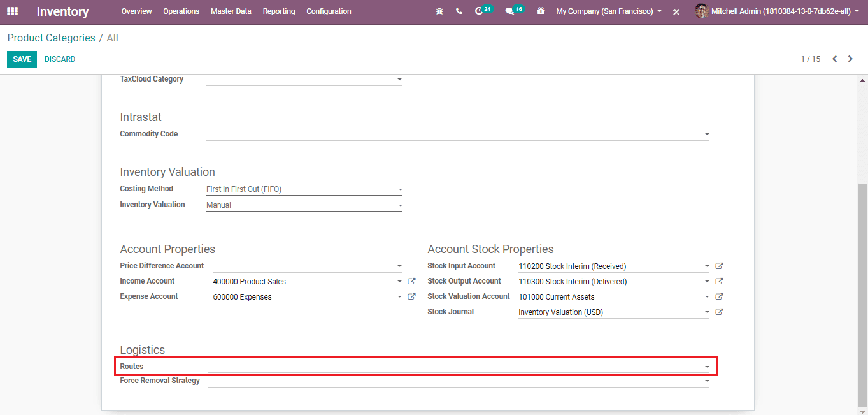Click the Inventory app title
868x415 pixels.
pos(62,11)
